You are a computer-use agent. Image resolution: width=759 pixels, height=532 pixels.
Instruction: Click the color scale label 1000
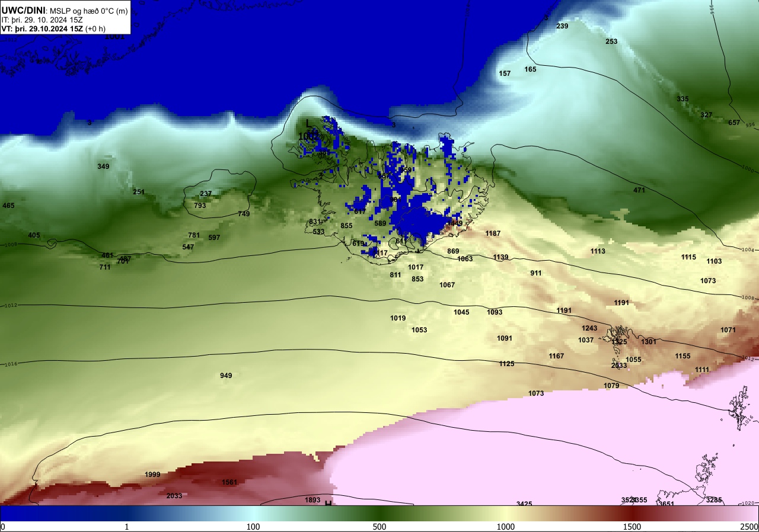[505, 527]
